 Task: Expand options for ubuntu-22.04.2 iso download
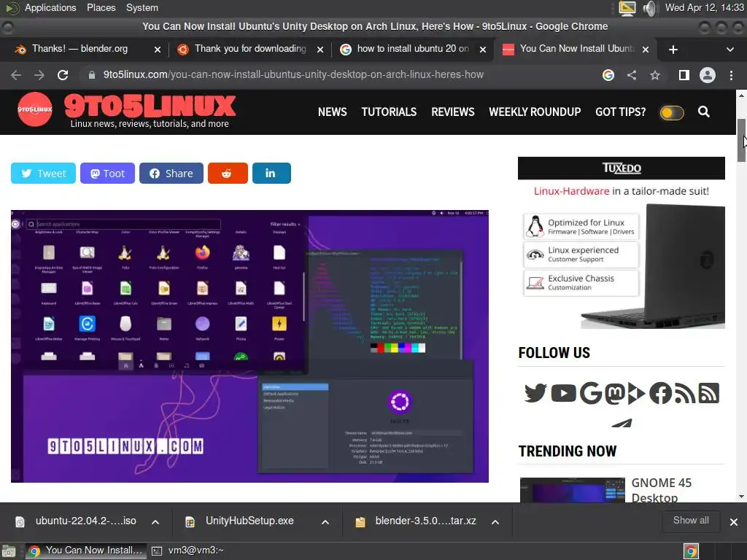tap(155, 522)
